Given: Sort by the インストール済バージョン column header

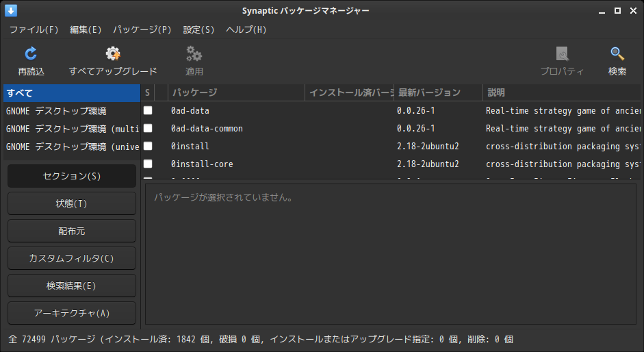Looking at the screenshot, I should click(350, 92).
